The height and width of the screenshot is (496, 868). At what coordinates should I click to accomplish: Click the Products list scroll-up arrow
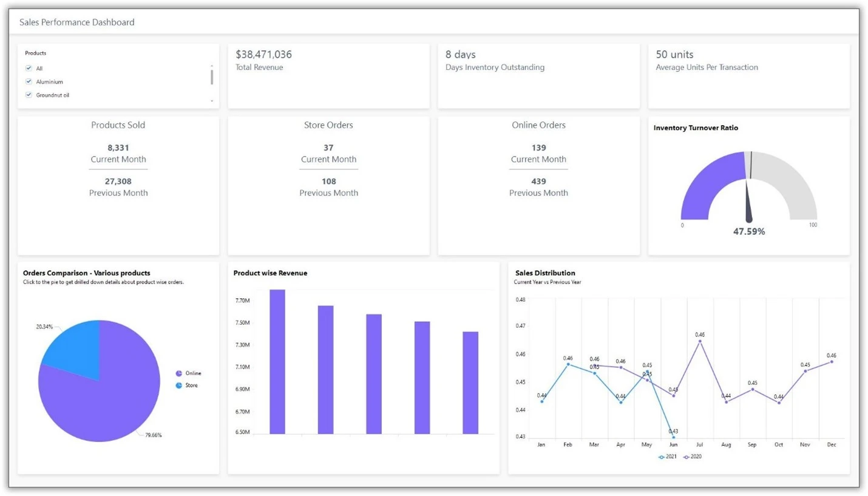(x=212, y=66)
